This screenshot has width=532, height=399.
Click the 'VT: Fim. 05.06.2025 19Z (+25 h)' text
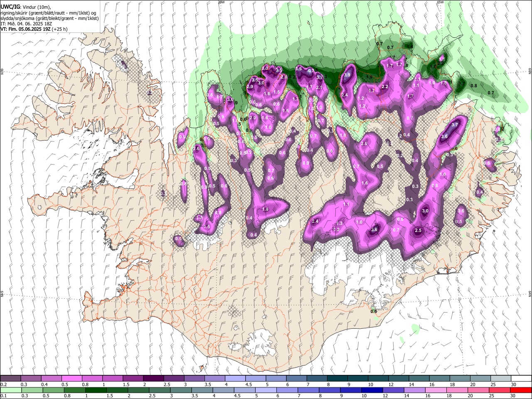tap(34, 29)
